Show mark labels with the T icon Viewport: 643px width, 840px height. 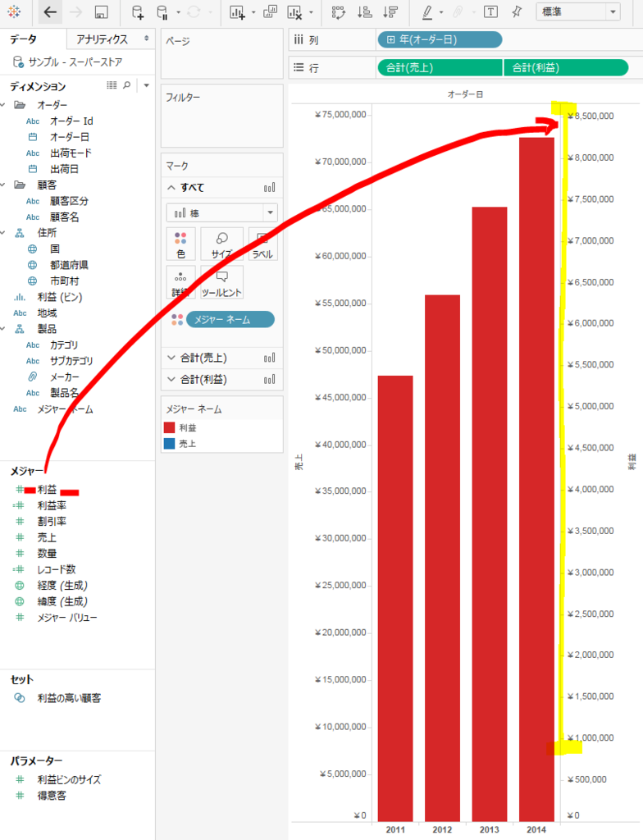coord(490,11)
